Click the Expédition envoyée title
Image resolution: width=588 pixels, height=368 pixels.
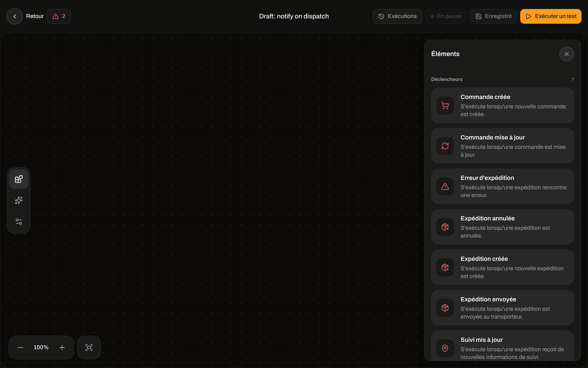488,299
